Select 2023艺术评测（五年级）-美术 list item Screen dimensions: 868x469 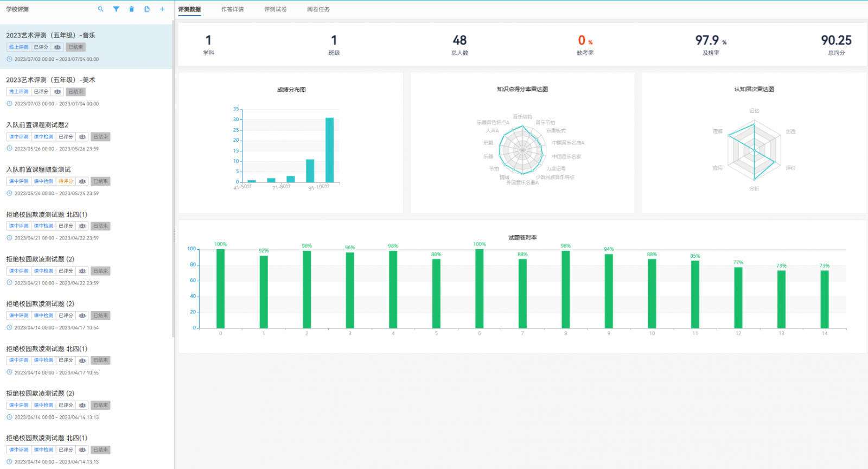coord(50,80)
